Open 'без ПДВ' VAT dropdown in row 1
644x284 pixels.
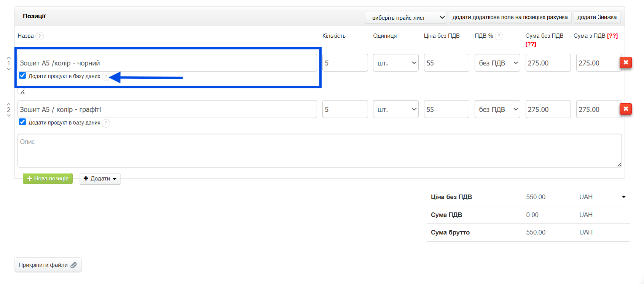tap(497, 63)
